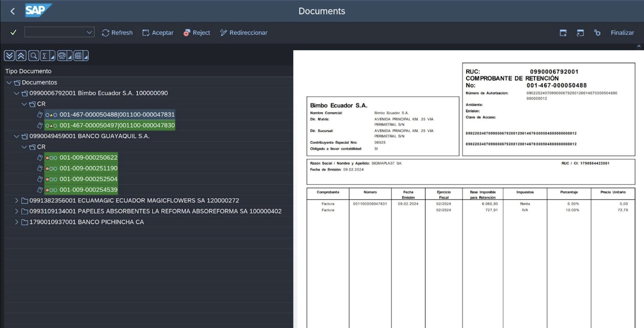Click the open folder icon beside Bimbo Ecuador S.A.
Screen dimensions: 644x328
[x=25, y=93]
